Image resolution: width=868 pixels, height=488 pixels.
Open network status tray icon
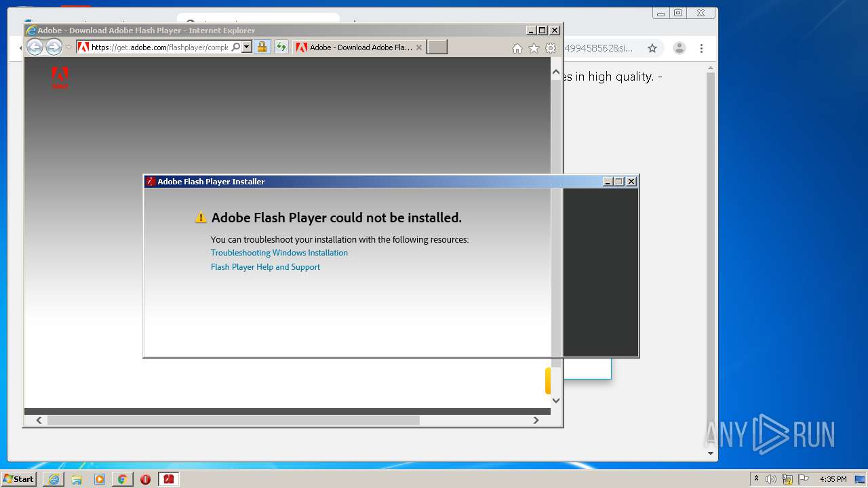(x=787, y=479)
